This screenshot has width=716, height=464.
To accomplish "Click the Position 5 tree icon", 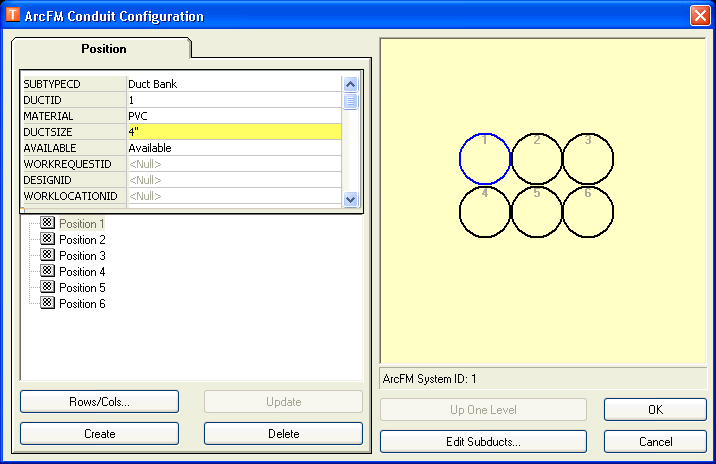I will [47, 287].
